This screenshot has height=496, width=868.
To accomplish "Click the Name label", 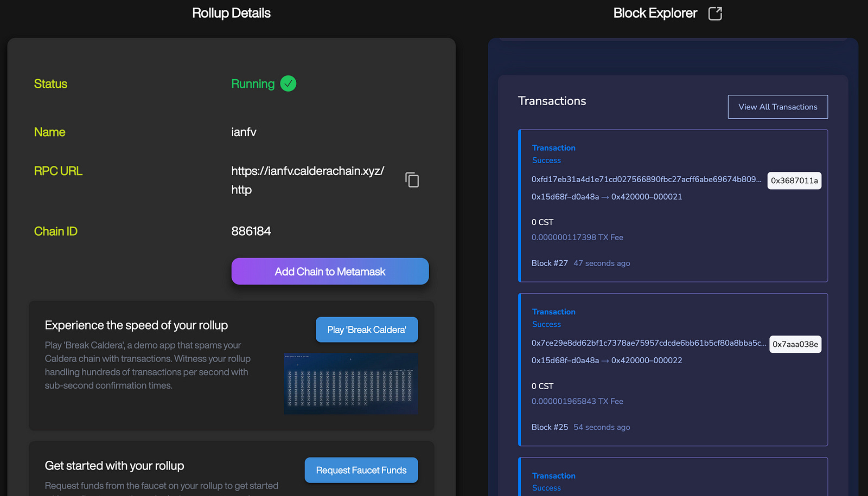I will 49,132.
